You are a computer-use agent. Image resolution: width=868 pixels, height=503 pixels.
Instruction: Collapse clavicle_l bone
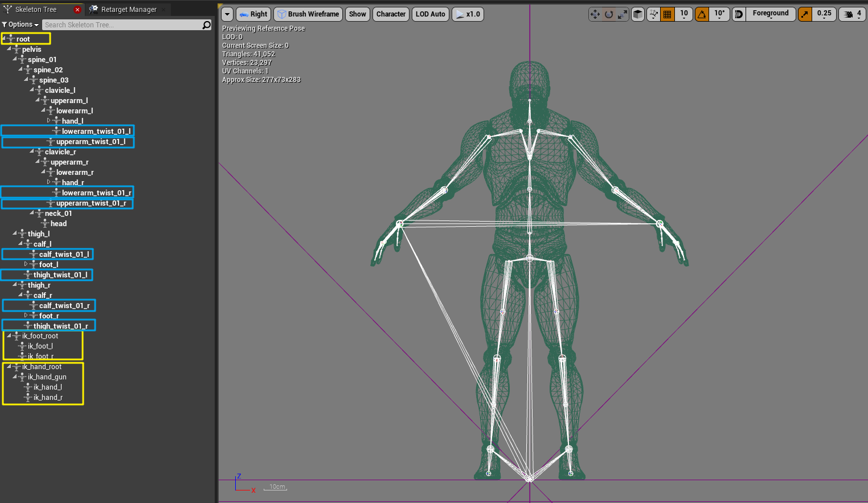click(32, 90)
